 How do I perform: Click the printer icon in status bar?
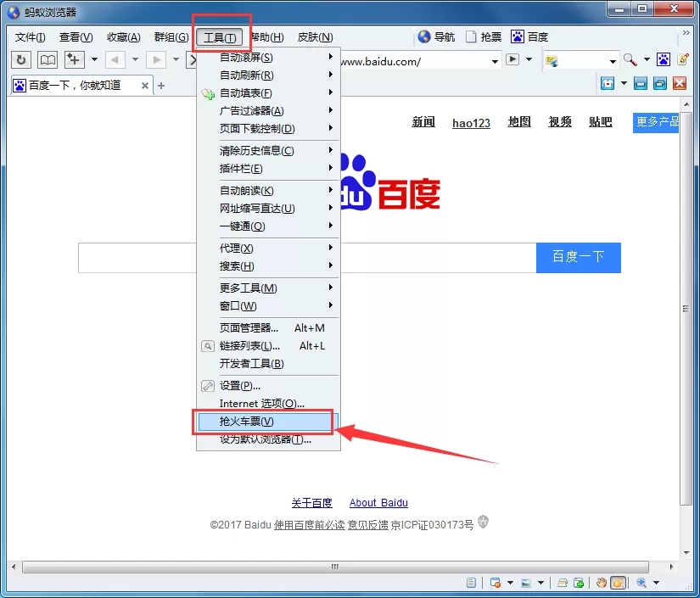click(x=563, y=583)
